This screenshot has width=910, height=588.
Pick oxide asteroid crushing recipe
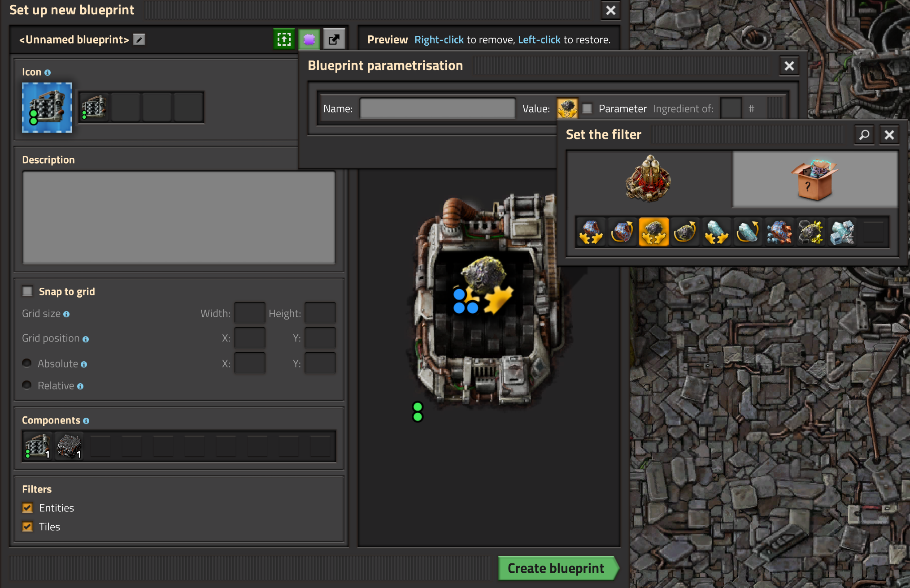(716, 232)
